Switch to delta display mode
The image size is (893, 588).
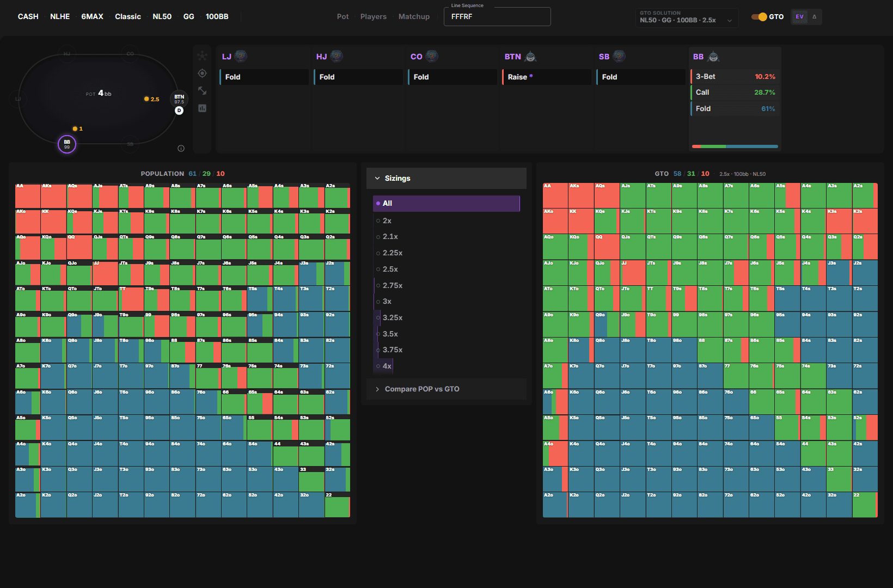coord(814,17)
